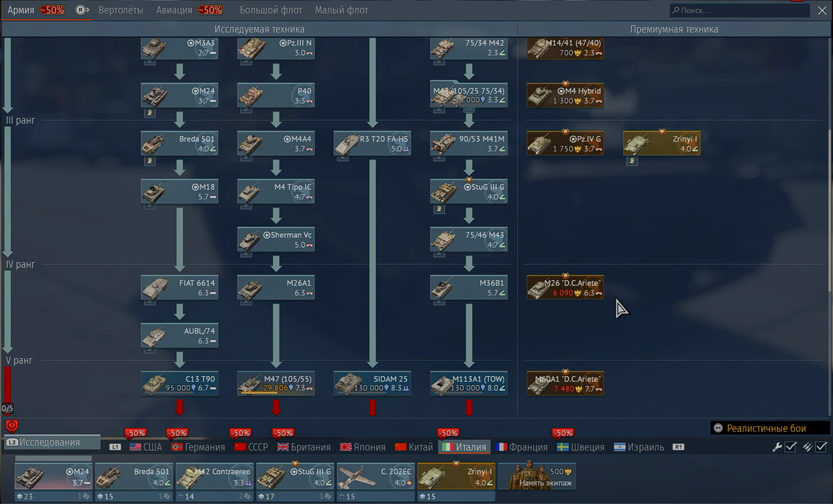Click the ammo auto-refill icon
This screenshot has width=833, height=504.
click(807, 447)
